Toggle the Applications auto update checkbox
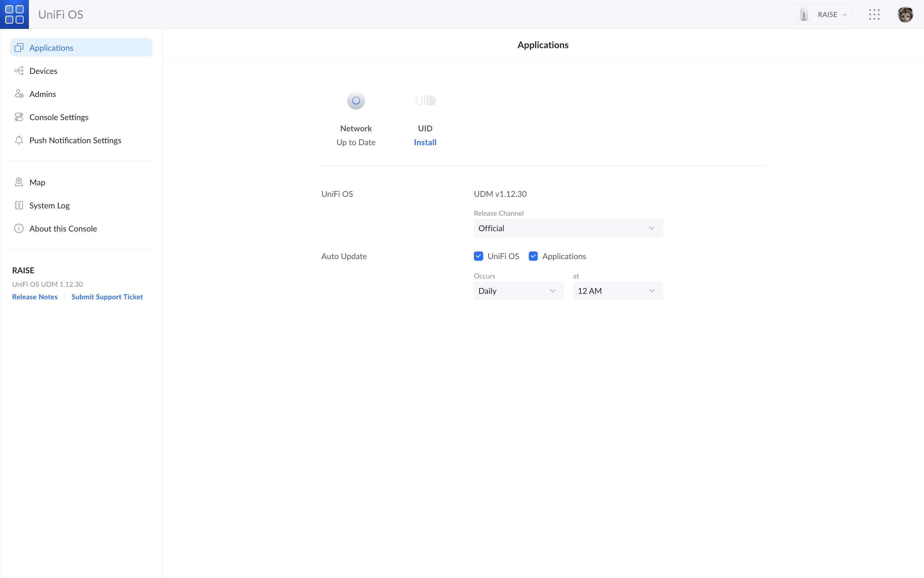Viewport: 924px width, 578px height. pyautogui.click(x=533, y=256)
